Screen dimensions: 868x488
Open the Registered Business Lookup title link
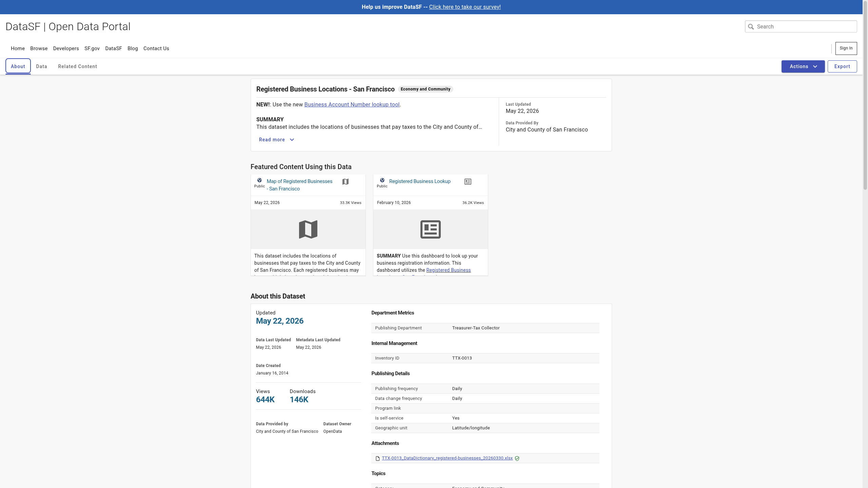tap(420, 181)
